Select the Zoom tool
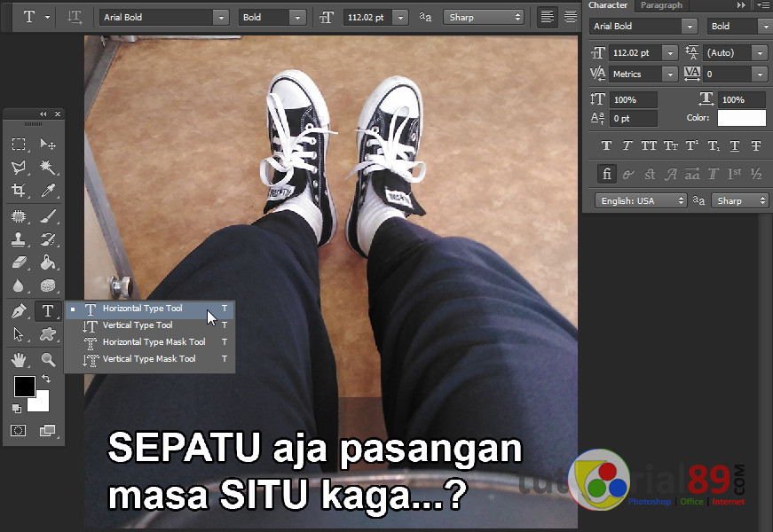 (x=47, y=360)
